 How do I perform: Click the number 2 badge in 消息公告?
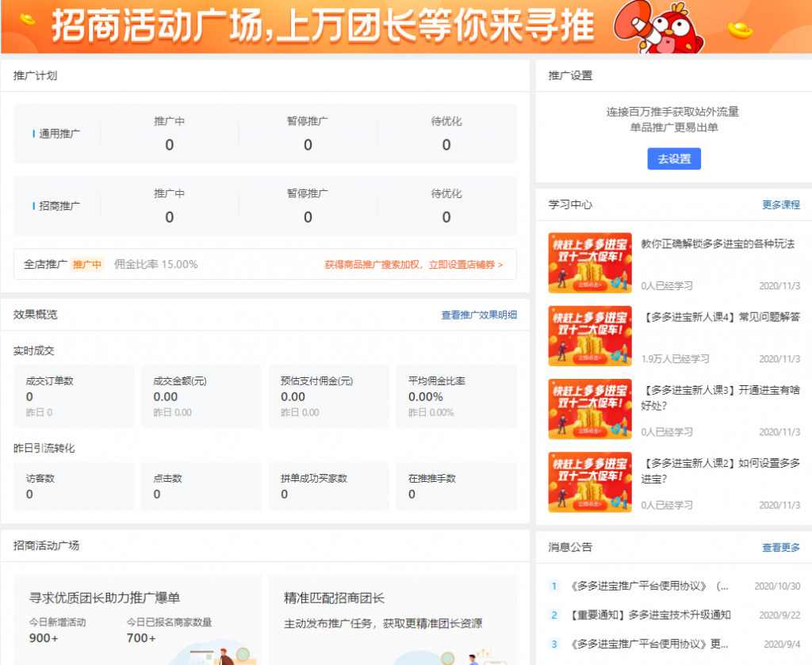[x=554, y=615]
